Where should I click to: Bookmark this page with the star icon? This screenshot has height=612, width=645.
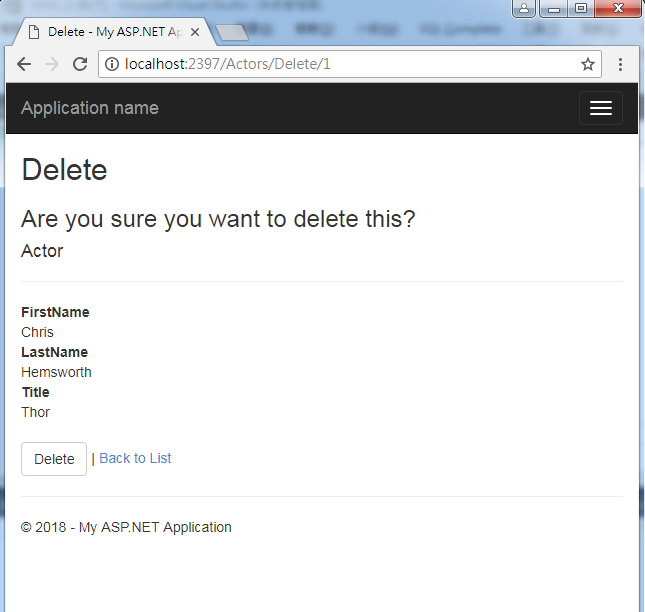coord(588,64)
